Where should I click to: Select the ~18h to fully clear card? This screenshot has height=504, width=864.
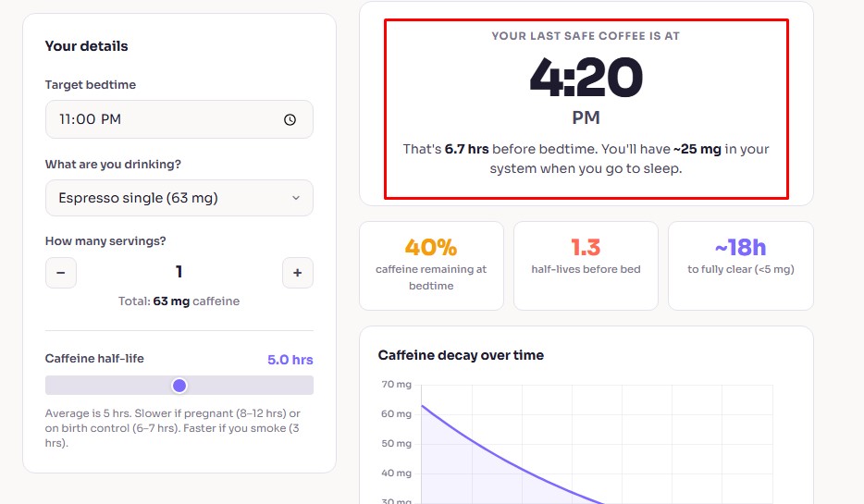[x=741, y=266]
